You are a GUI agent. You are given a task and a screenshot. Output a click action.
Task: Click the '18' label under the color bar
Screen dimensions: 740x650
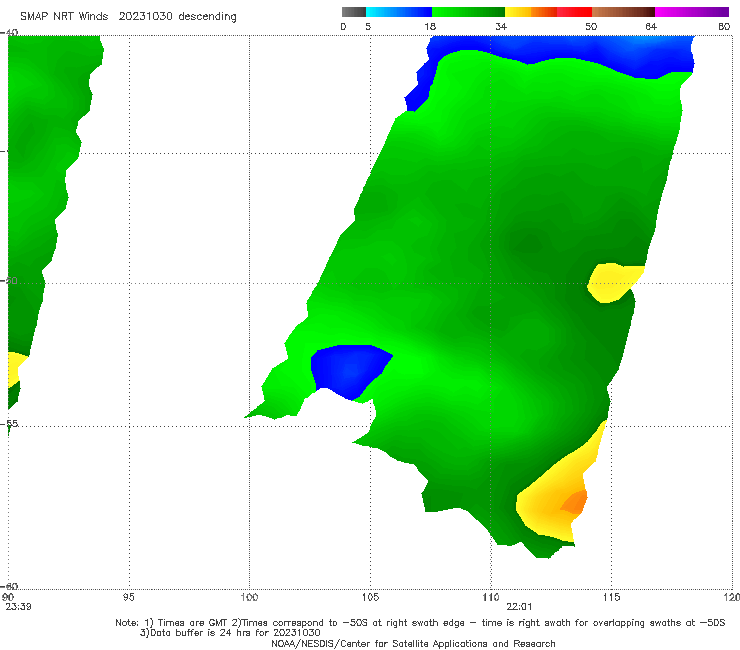click(x=430, y=27)
